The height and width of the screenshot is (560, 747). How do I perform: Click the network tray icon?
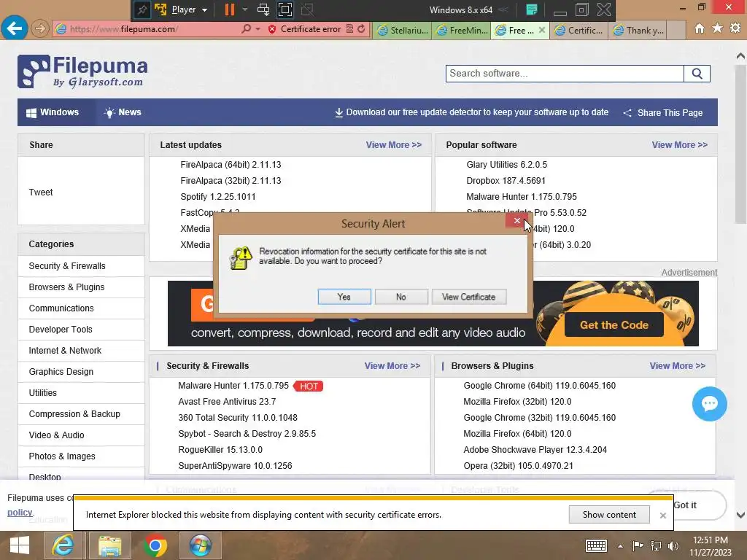coord(656,545)
